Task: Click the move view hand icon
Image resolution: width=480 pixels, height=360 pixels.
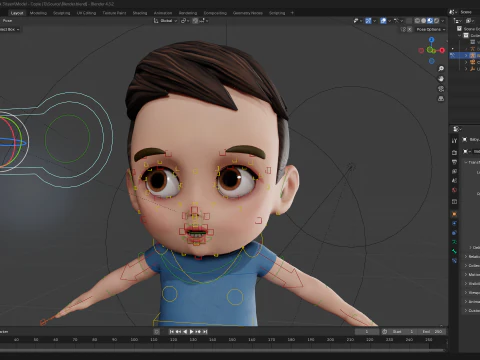Action: 441,79
